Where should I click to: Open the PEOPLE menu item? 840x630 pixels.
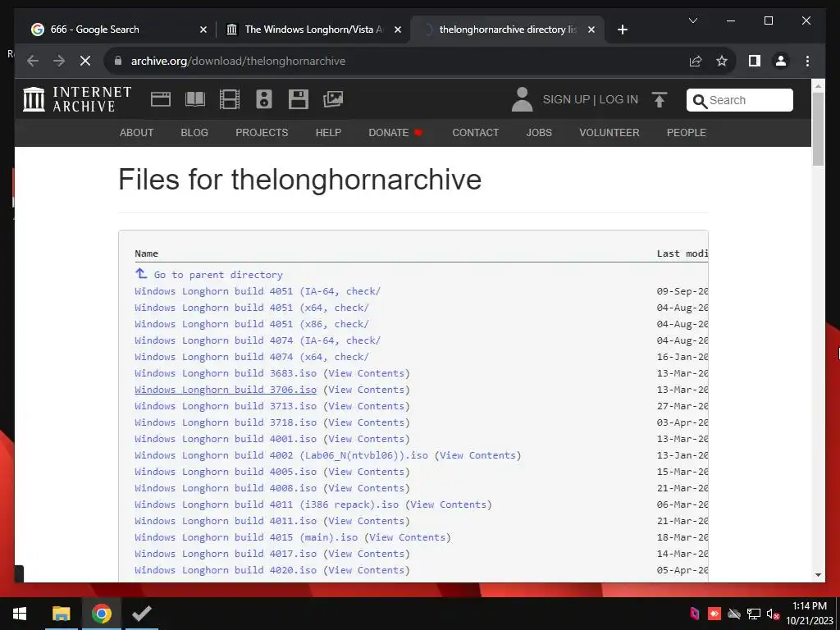pyautogui.click(x=687, y=133)
